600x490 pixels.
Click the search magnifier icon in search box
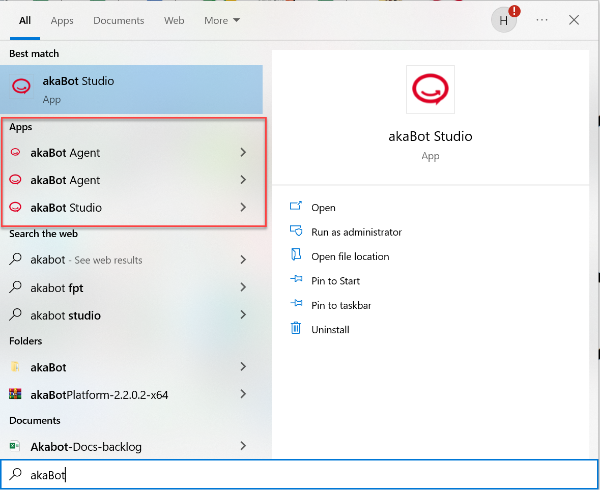click(15, 474)
